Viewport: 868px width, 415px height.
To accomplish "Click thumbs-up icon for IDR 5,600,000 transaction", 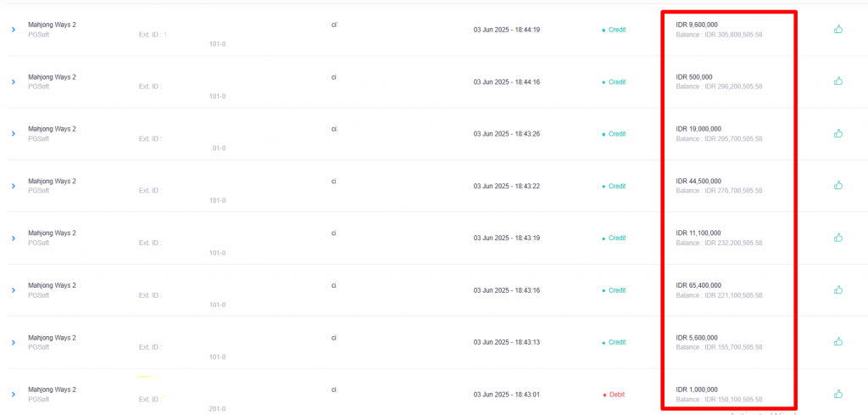I will point(838,341).
